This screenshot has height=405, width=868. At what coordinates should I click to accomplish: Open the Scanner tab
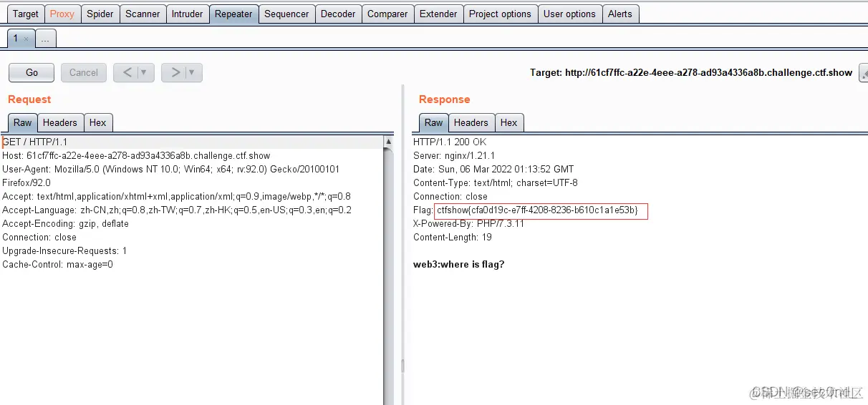tap(143, 14)
